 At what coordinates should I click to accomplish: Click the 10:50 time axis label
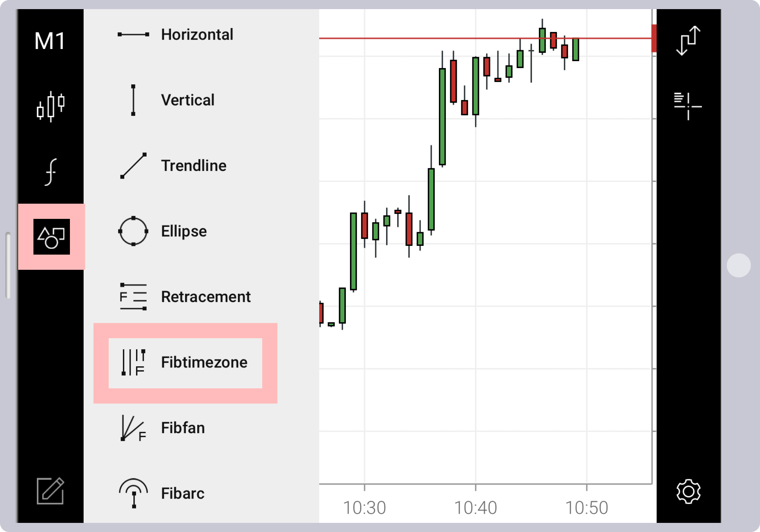coord(587,508)
